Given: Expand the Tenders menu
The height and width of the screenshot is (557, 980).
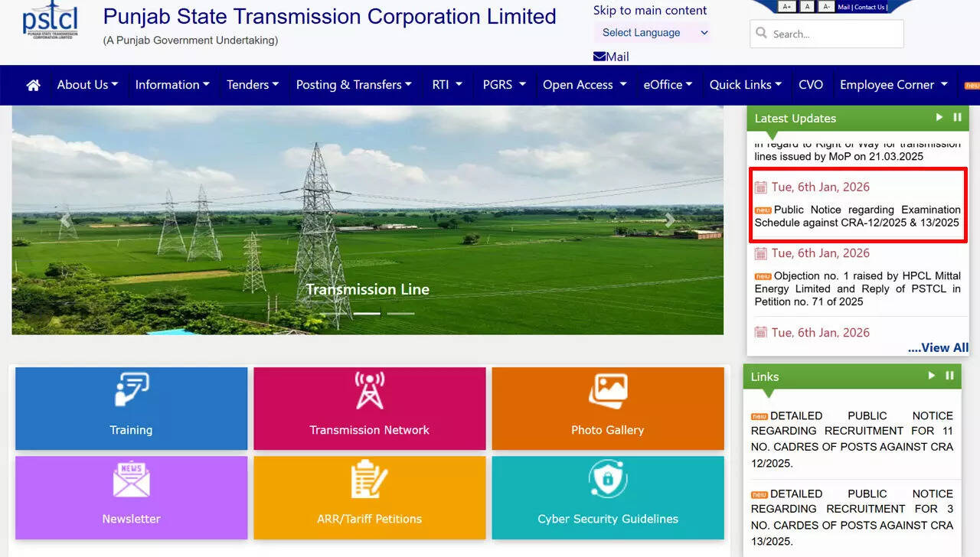Looking at the screenshot, I should tap(252, 85).
